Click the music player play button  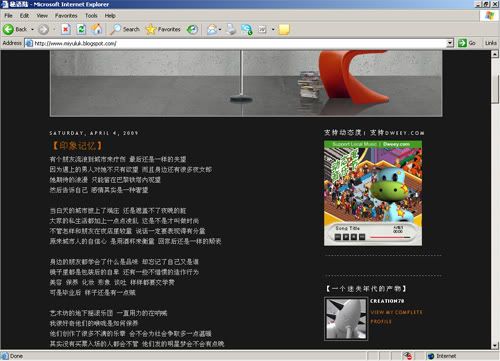coord(346,237)
